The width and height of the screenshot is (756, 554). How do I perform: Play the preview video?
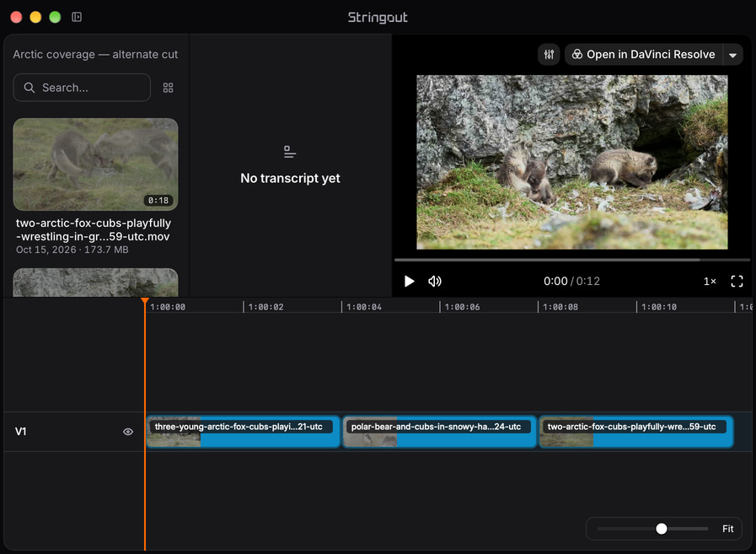point(410,282)
